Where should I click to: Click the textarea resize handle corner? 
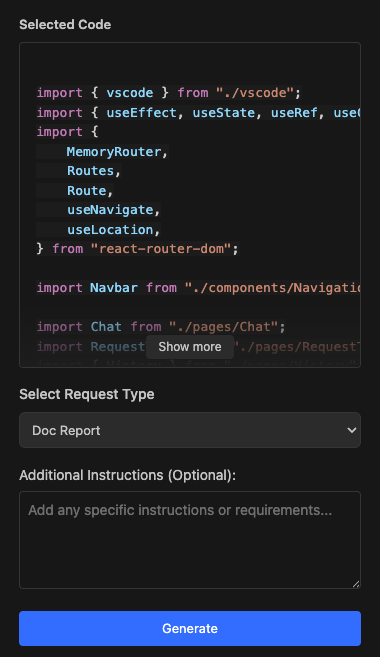[x=356, y=584]
